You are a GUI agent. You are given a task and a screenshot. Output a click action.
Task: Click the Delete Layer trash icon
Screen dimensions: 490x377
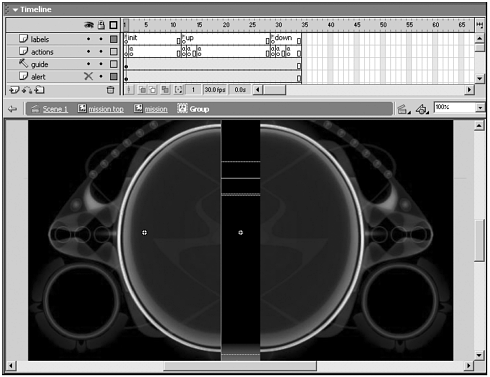coord(110,90)
